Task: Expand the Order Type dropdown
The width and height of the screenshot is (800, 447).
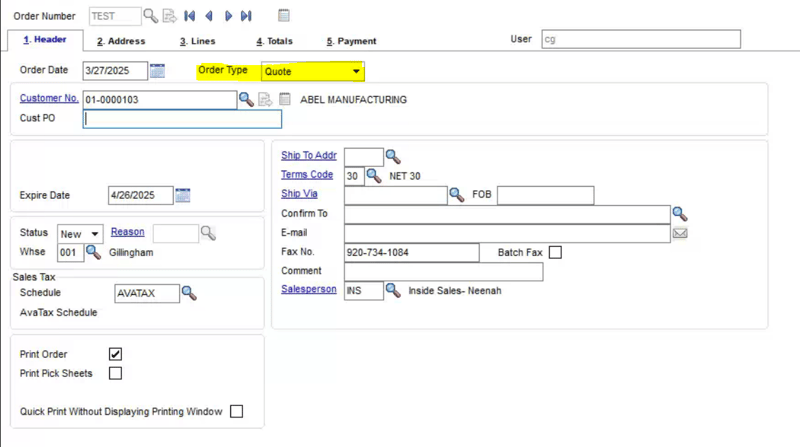Action: point(356,72)
